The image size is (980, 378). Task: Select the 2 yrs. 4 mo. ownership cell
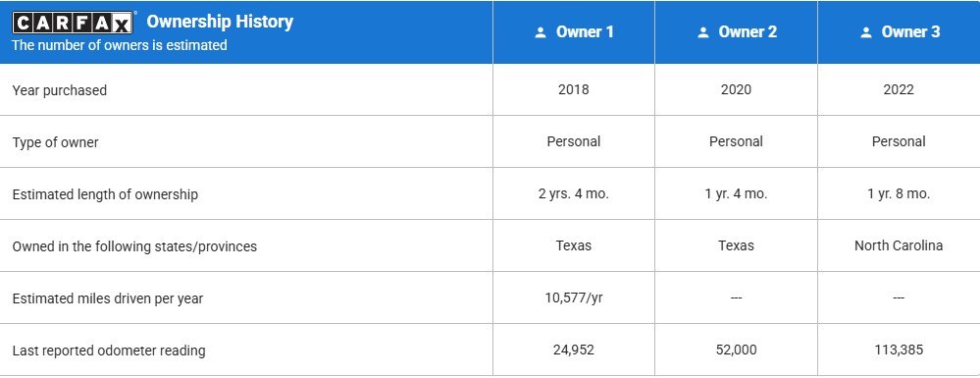pos(574,194)
